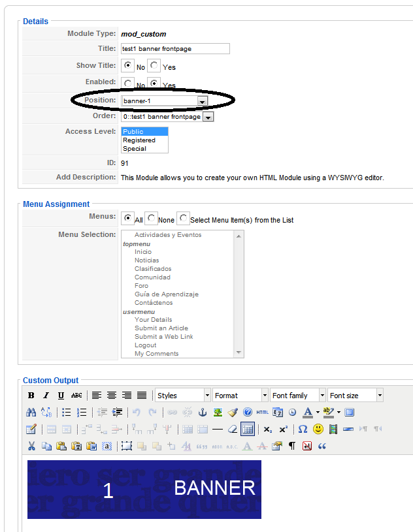Insert unordered bullet list
Image resolution: width=413 pixels, height=532 pixels.
[x=66, y=413]
